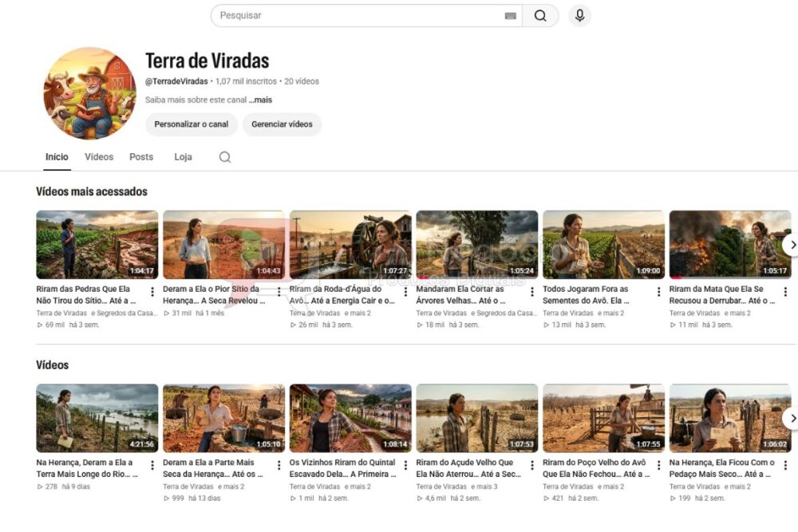
Task: Open the Posts tab
Action: click(141, 157)
